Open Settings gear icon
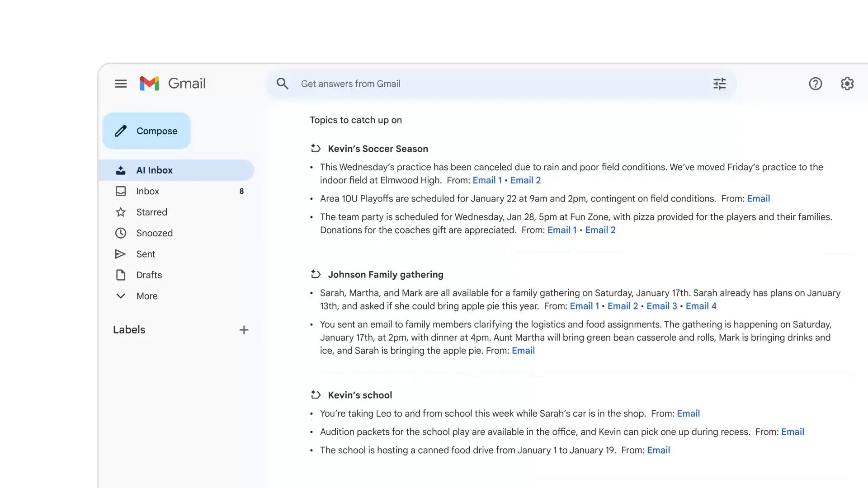 [847, 84]
